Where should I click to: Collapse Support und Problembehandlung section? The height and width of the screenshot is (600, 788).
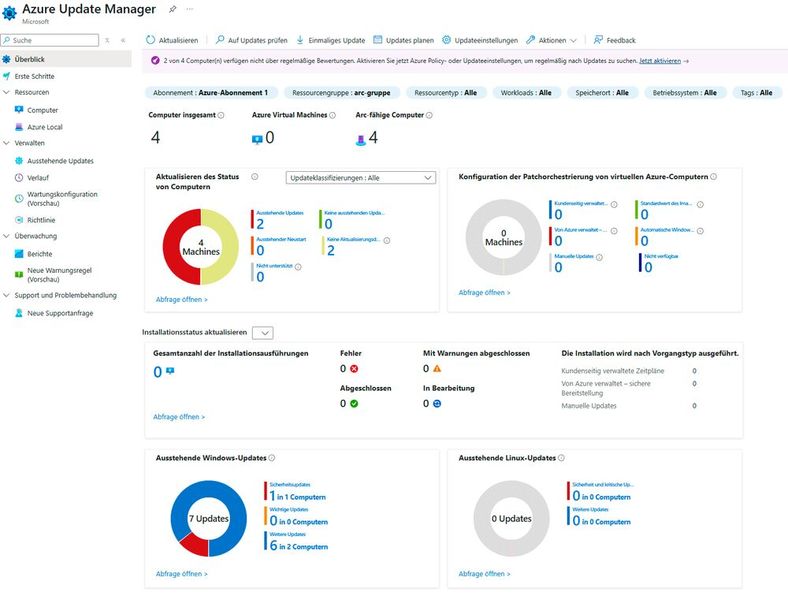[7, 295]
